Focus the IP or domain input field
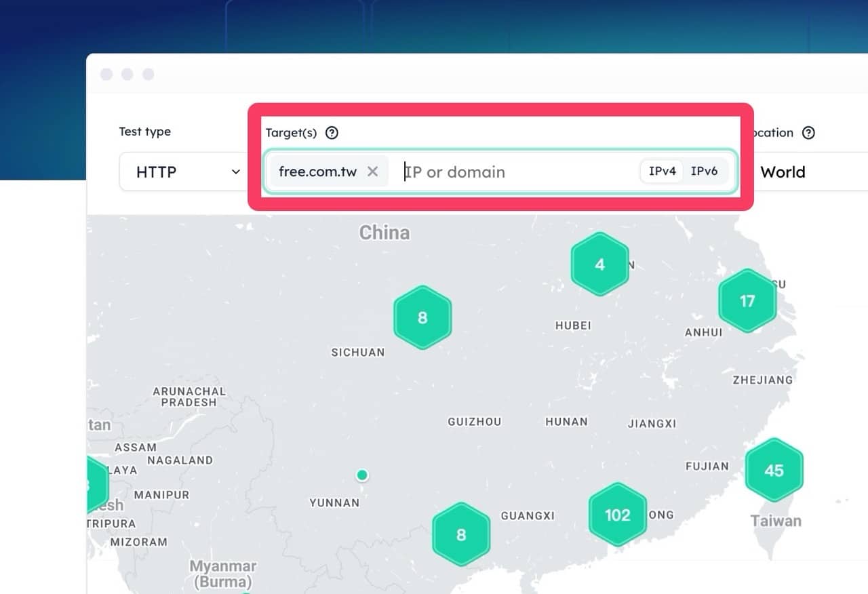The image size is (868, 594). 515,172
